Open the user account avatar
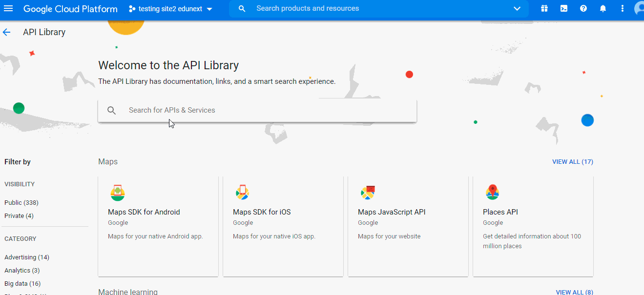The image size is (644, 295). coord(639,9)
